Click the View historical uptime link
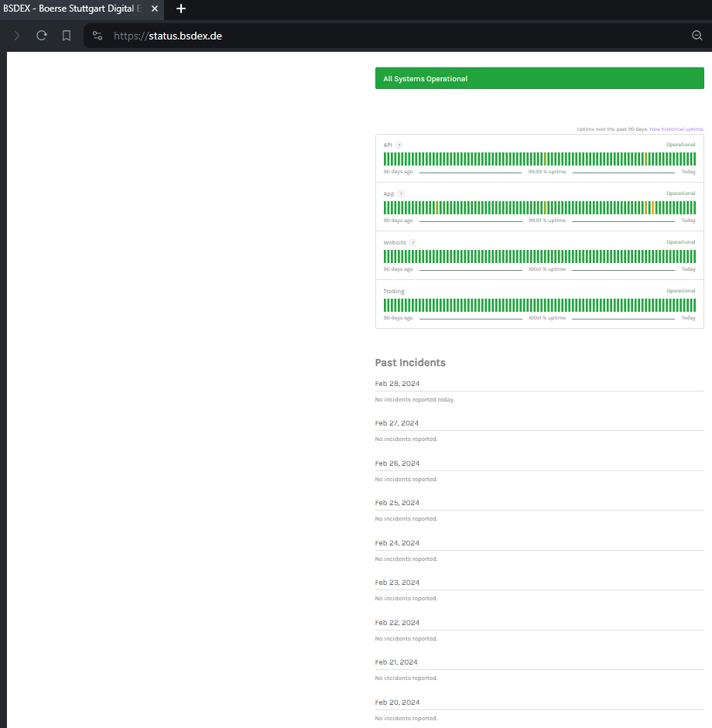 tap(676, 129)
